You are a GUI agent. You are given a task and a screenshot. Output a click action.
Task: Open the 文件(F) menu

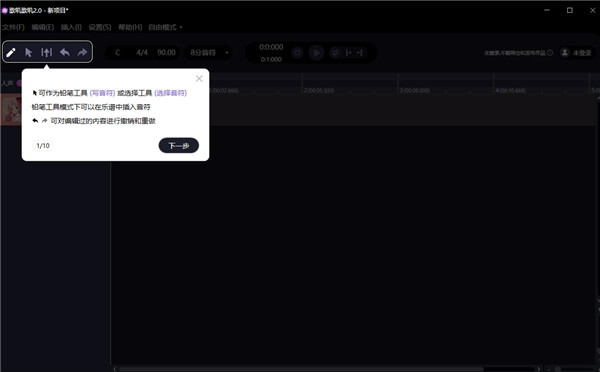13,27
